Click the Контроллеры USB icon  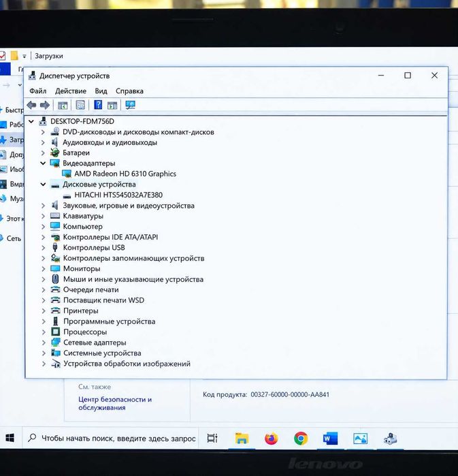55,247
